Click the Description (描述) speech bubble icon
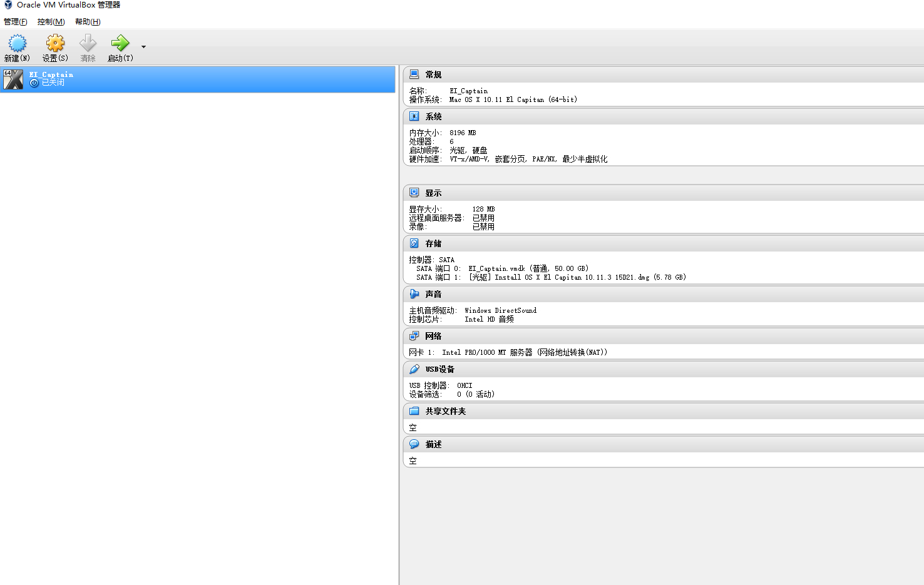 (x=414, y=444)
